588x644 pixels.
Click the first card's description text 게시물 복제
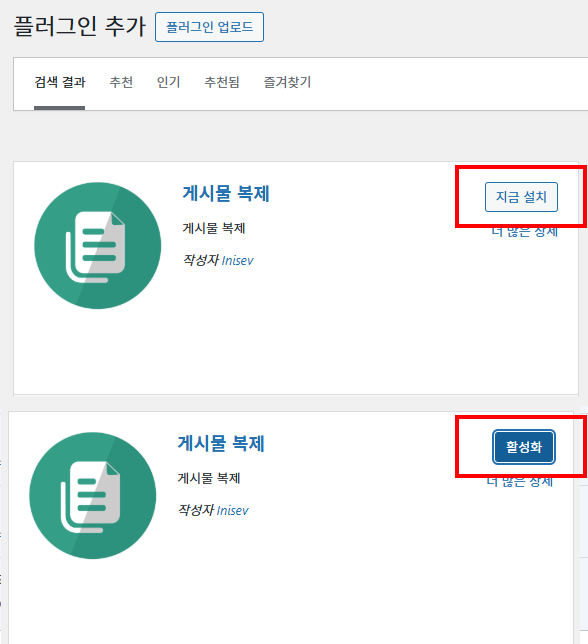coord(214,228)
